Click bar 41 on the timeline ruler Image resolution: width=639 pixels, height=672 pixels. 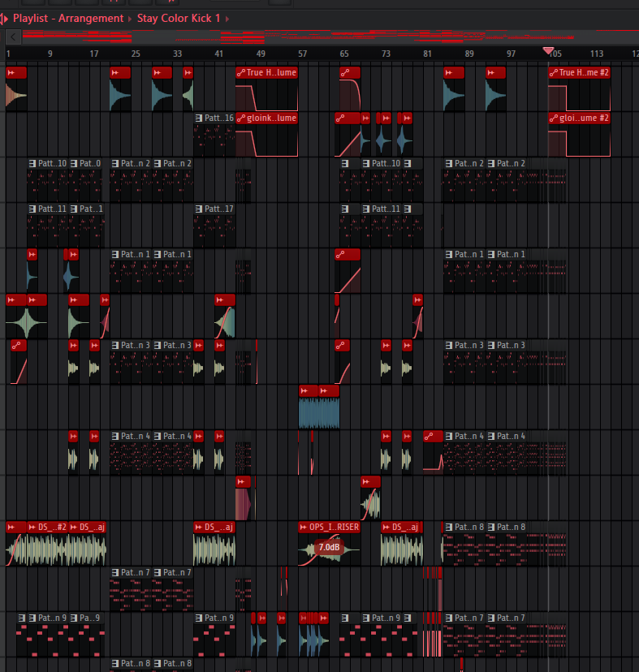point(218,54)
